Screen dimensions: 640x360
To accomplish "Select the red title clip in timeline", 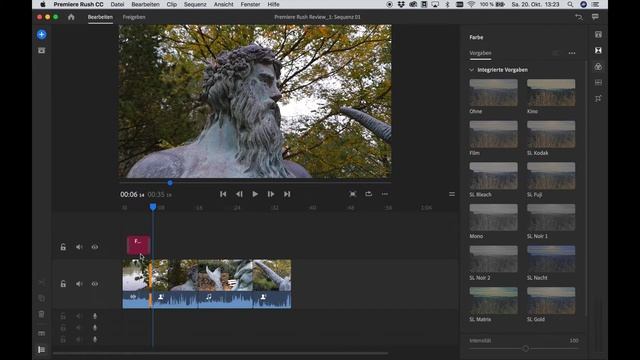I will (x=139, y=245).
